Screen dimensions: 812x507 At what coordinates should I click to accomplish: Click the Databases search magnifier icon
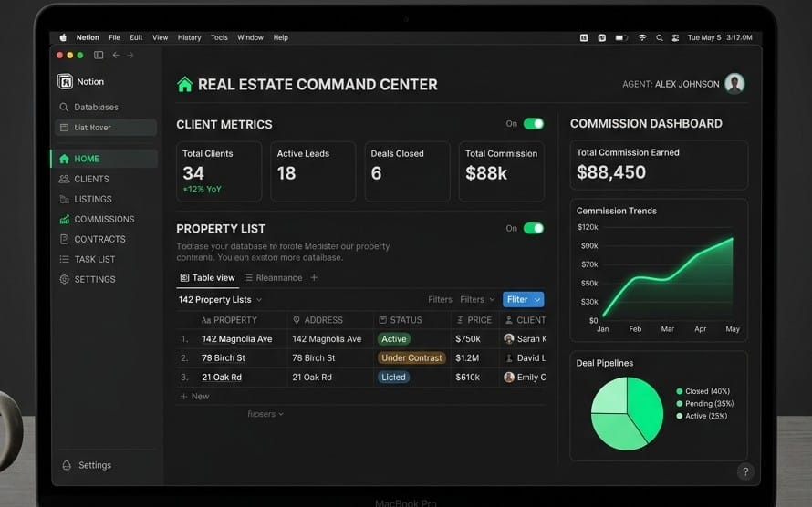click(x=64, y=107)
